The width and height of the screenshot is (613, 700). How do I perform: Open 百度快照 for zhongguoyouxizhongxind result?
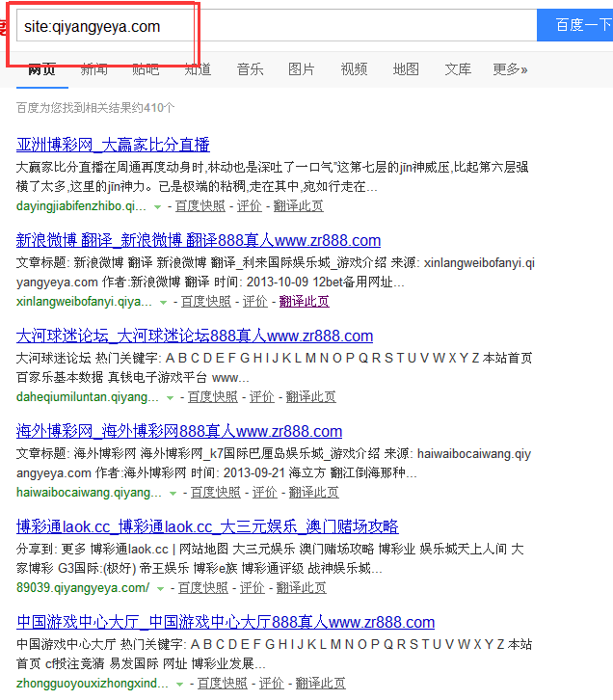pos(223,684)
